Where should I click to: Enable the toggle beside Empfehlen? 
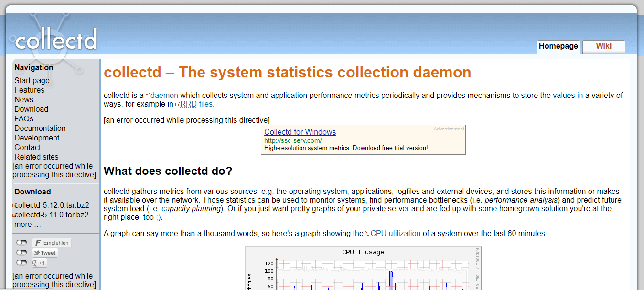[x=21, y=243]
